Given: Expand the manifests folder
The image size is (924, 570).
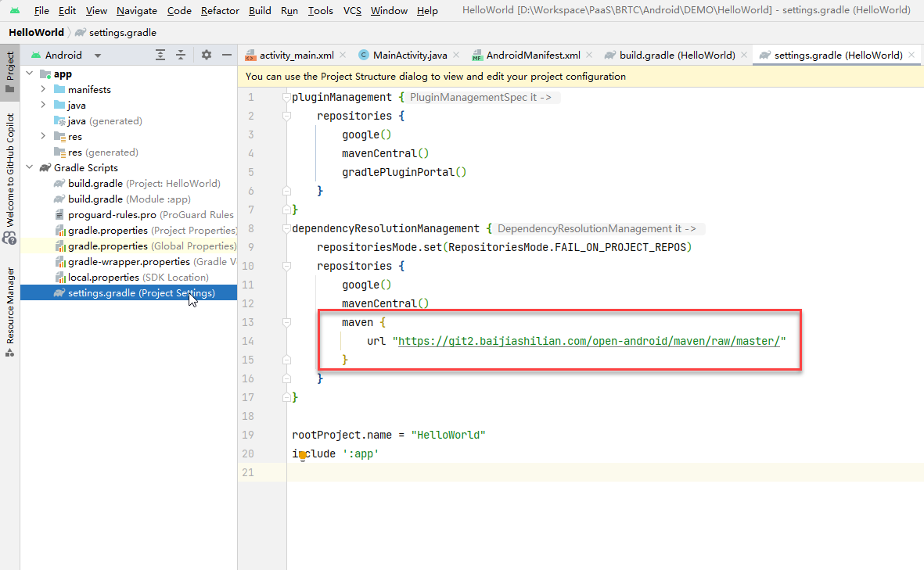Looking at the screenshot, I should tap(44, 90).
